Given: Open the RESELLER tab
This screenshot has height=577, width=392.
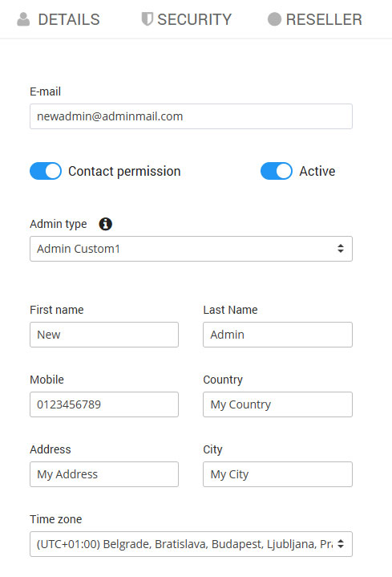Looking at the screenshot, I should point(315,19).
